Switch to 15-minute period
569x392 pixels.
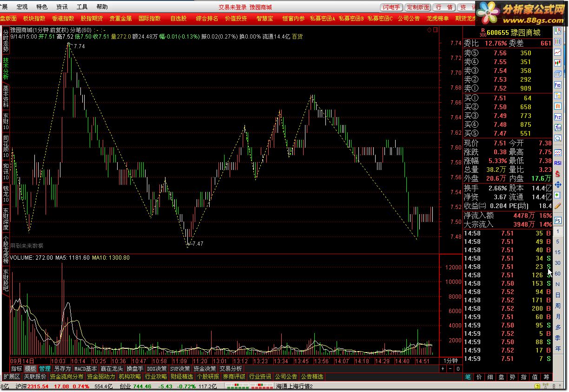click(558, 252)
